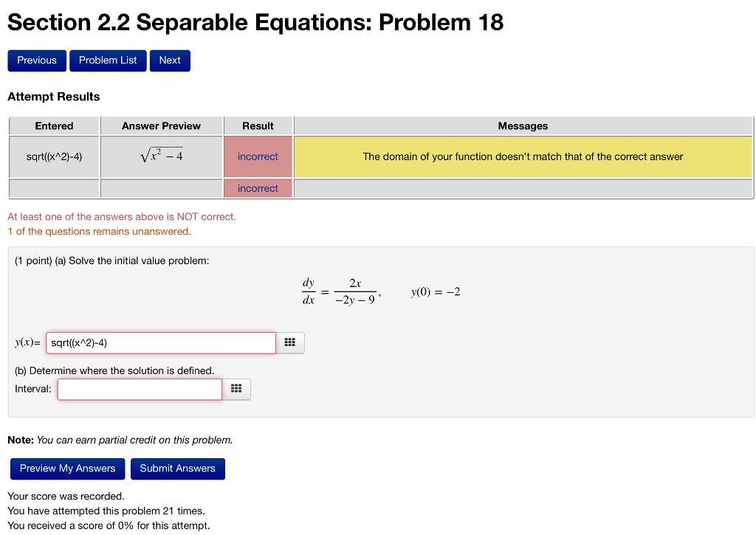The image size is (756, 535).
Task: Click the sqrt((x^2)-4) entered answer text
Action: (x=53, y=156)
